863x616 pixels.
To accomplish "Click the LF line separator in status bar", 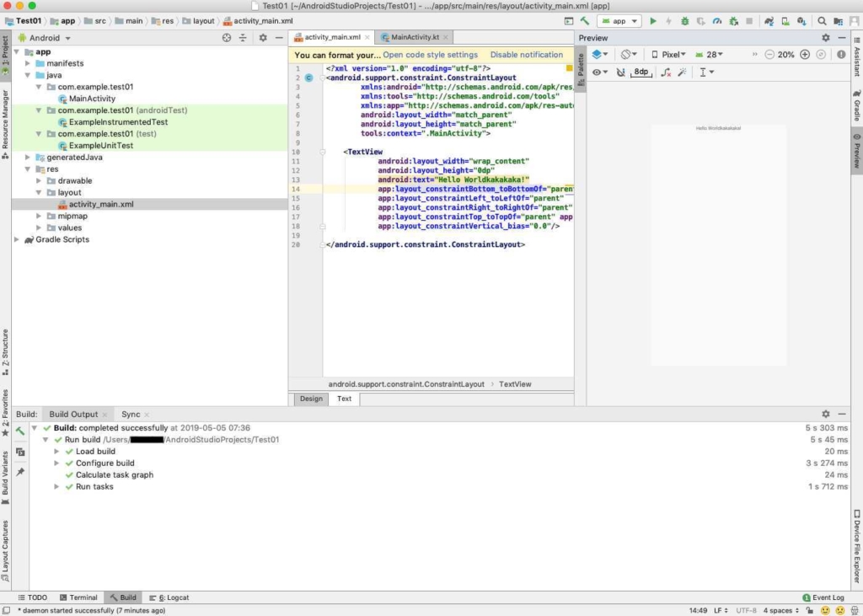I will pos(721,610).
